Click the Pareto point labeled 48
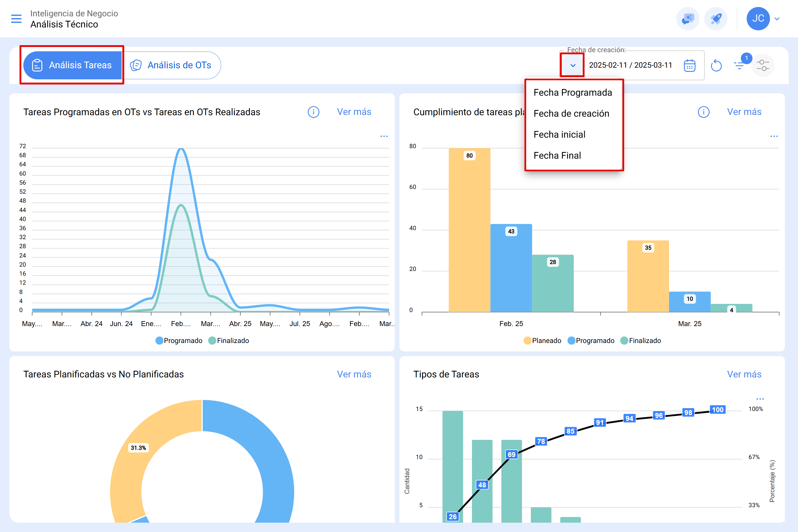The image size is (798, 532). tap(482, 485)
